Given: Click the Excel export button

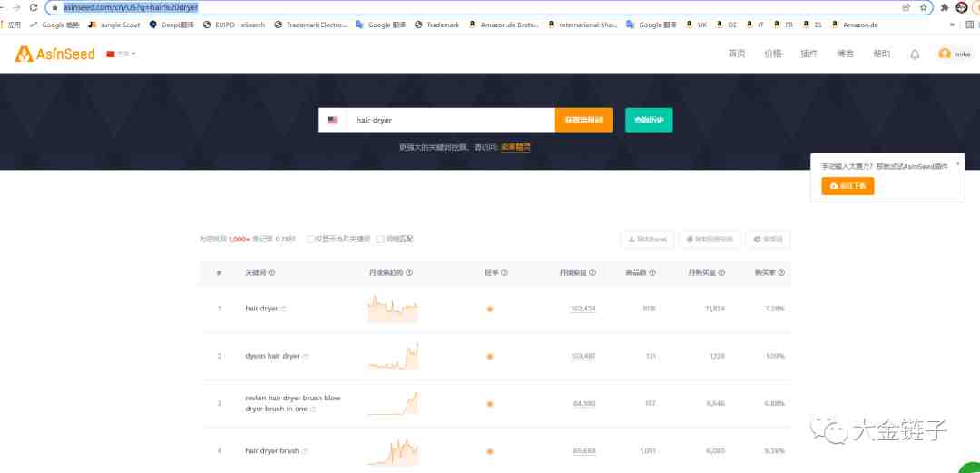Looking at the screenshot, I should pyautogui.click(x=647, y=240).
